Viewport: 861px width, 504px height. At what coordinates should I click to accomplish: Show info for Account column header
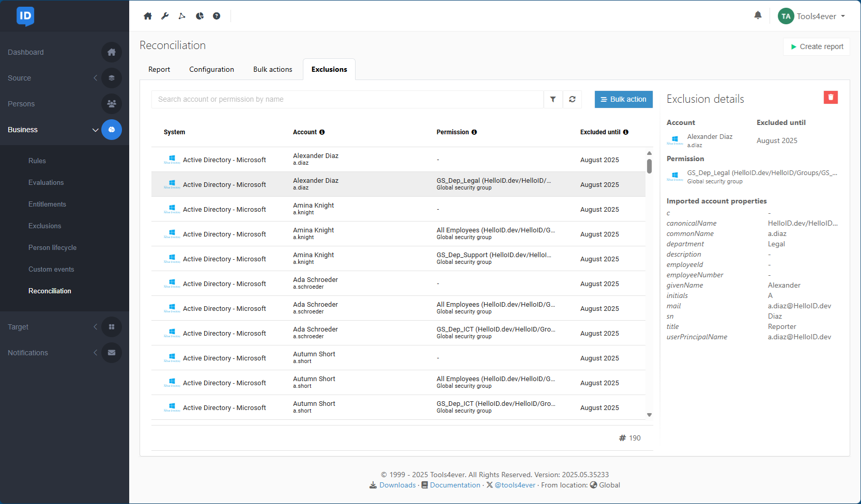pyautogui.click(x=322, y=132)
